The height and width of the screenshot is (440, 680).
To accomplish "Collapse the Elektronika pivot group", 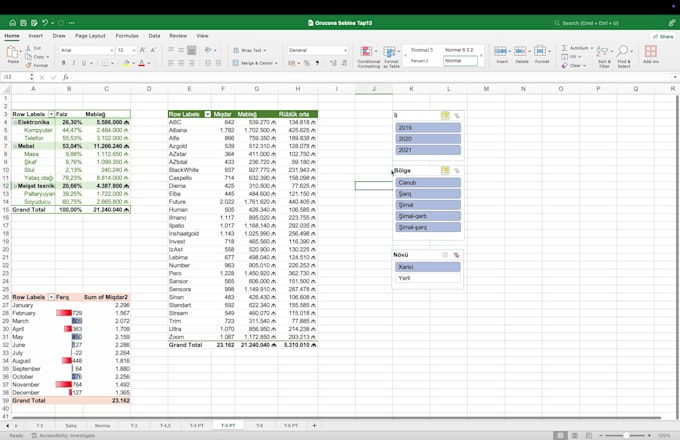I will coord(15,123).
